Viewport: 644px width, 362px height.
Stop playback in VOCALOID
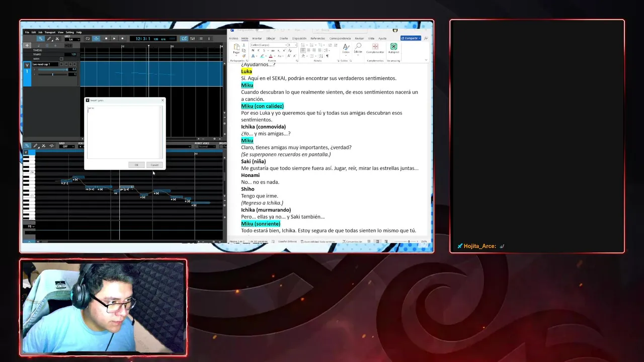coord(106,39)
